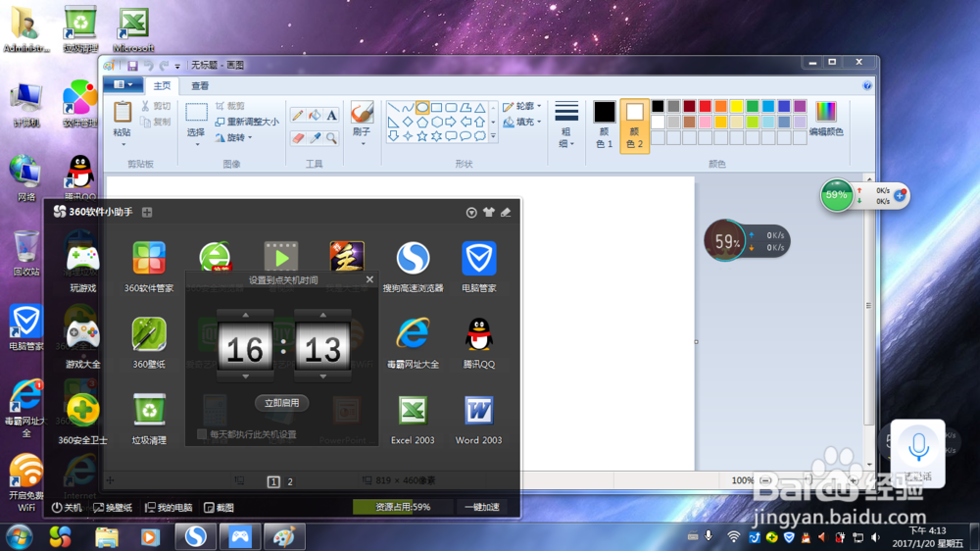Increase the hour value with up arrow
This screenshot has width=980, height=551.
pyautogui.click(x=246, y=316)
